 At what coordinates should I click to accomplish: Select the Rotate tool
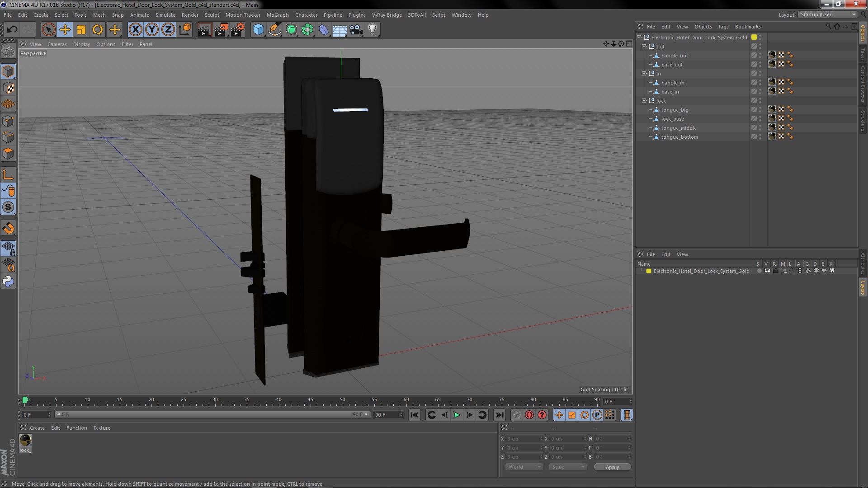click(98, 30)
